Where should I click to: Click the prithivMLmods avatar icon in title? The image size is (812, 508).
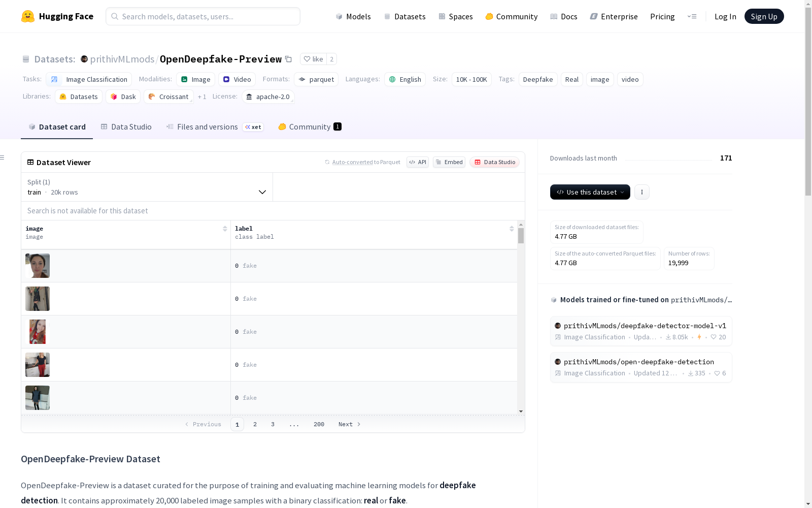point(84,59)
